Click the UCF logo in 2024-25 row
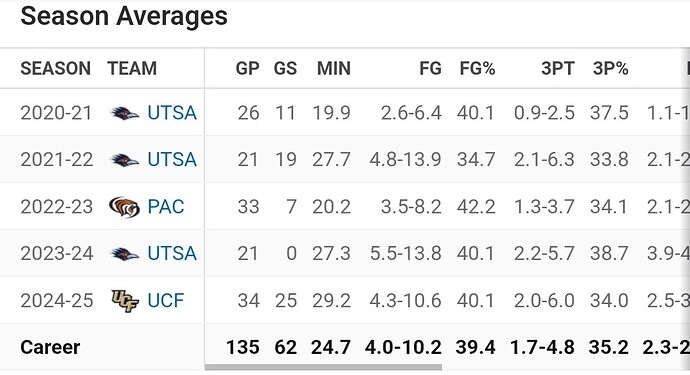The height and width of the screenshot is (375, 690). pyautogui.click(x=125, y=301)
